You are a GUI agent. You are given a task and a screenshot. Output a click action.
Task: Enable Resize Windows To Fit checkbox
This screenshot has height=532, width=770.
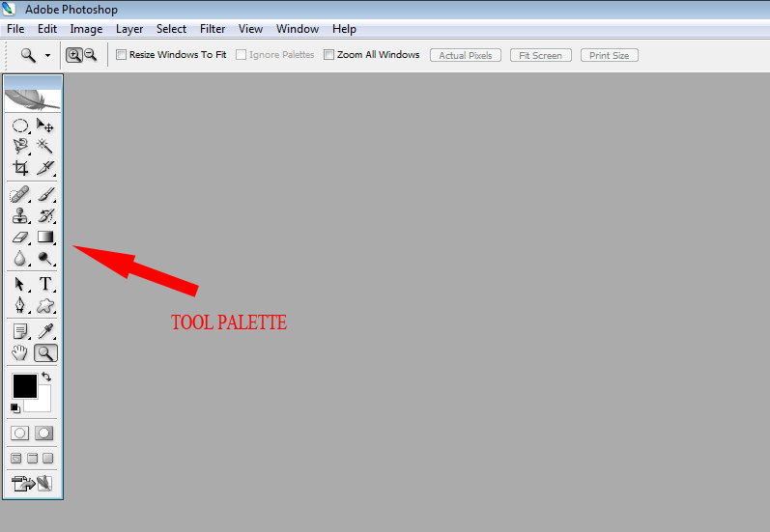pyautogui.click(x=122, y=54)
